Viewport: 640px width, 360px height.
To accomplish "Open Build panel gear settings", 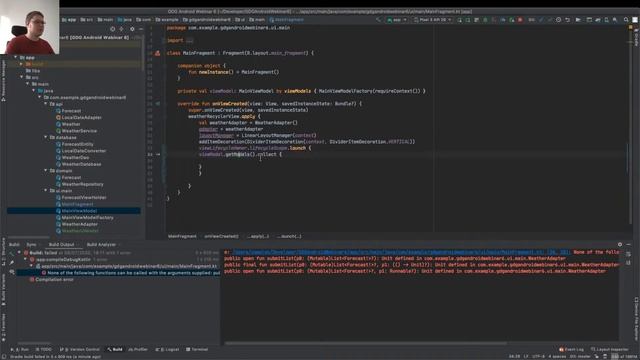I will (620, 244).
